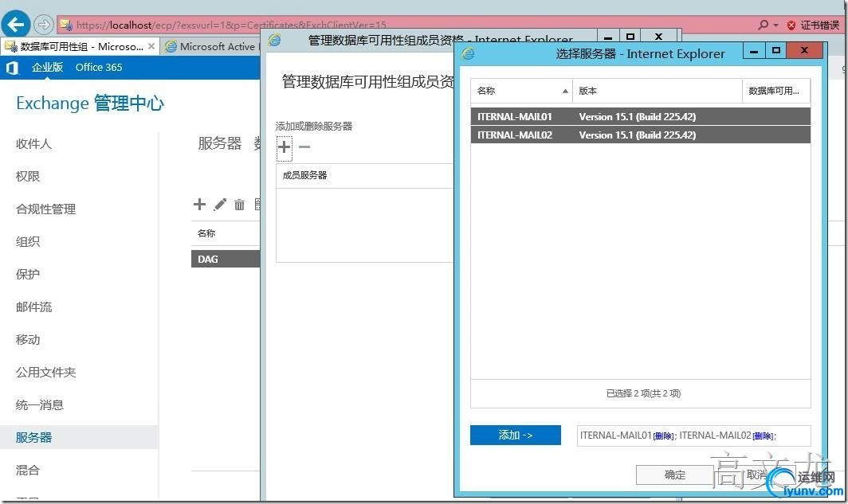This screenshot has height=504, width=848.
Task: Click the Office logo icon in header
Action: tap(12, 68)
